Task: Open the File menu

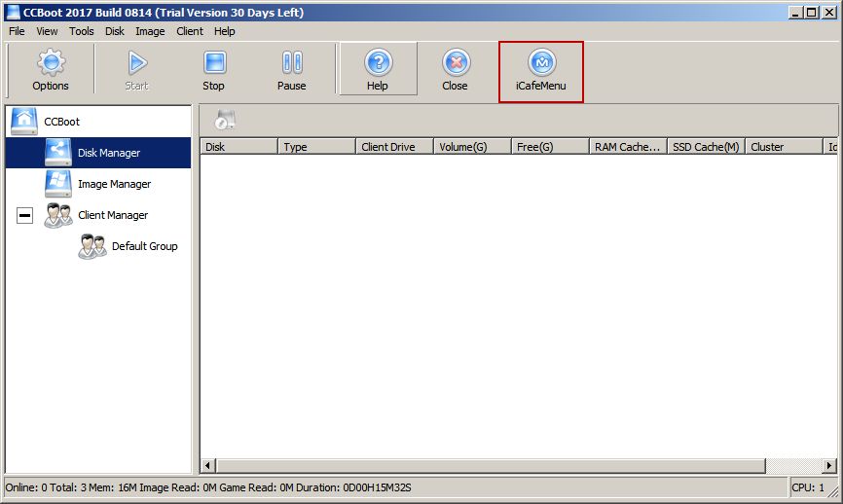Action: click(x=17, y=31)
